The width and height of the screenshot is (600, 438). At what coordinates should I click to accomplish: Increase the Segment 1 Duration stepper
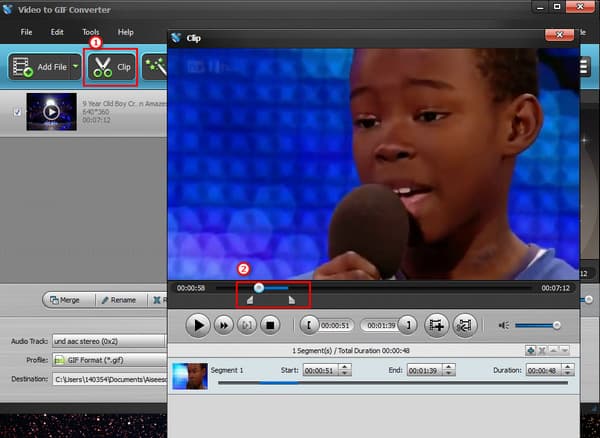tap(568, 367)
